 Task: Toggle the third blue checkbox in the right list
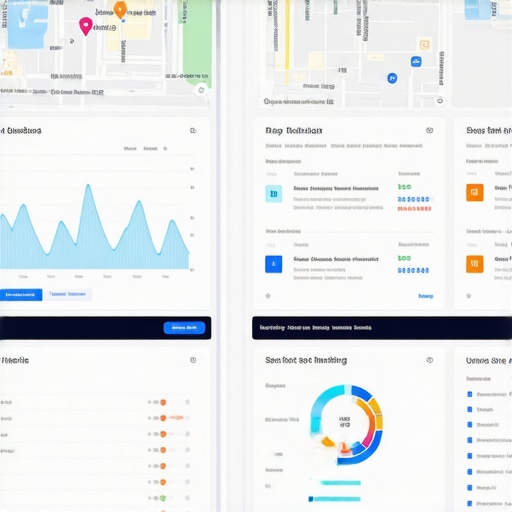coord(470,425)
